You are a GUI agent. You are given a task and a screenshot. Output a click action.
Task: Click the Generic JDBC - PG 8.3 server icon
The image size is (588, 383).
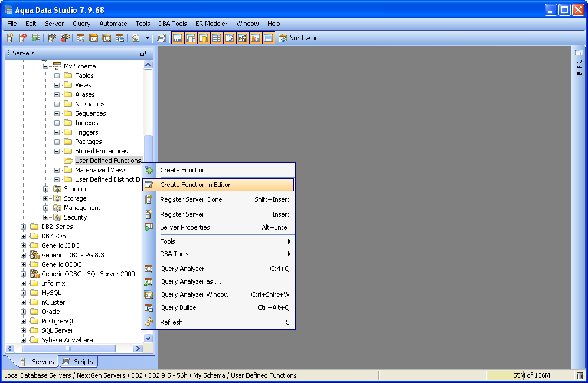pos(35,255)
